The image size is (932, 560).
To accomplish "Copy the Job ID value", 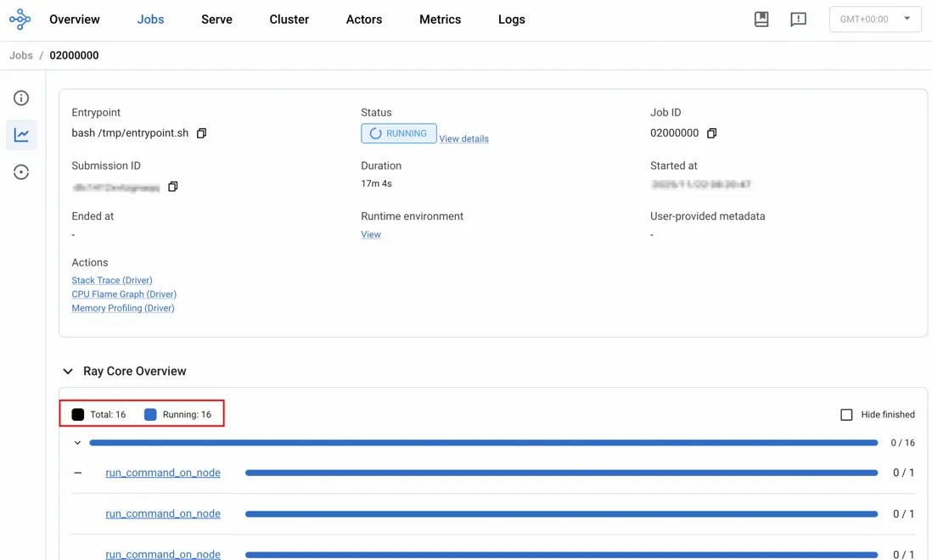I will click(711, 133).
